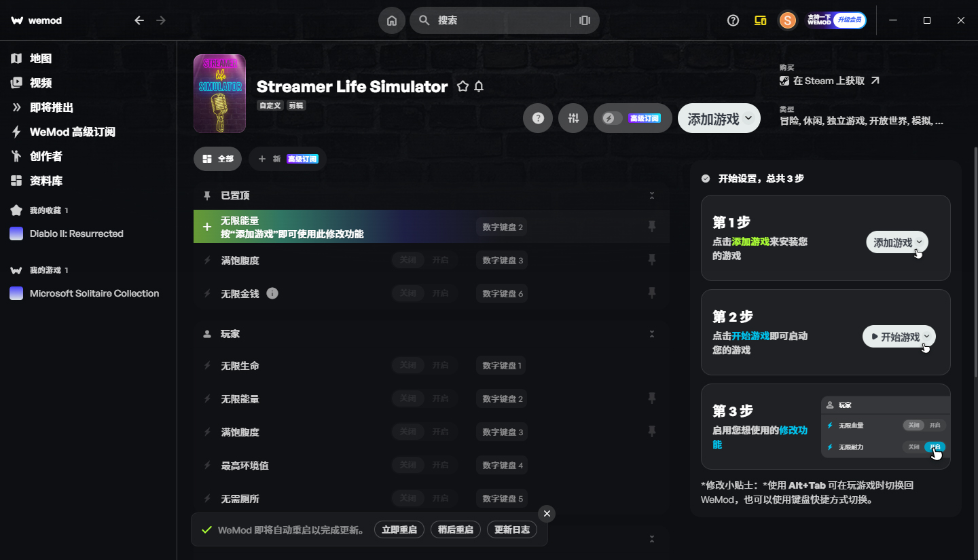Click 立即重启 in update notice
978x560 pixels.
coord(399,529)
